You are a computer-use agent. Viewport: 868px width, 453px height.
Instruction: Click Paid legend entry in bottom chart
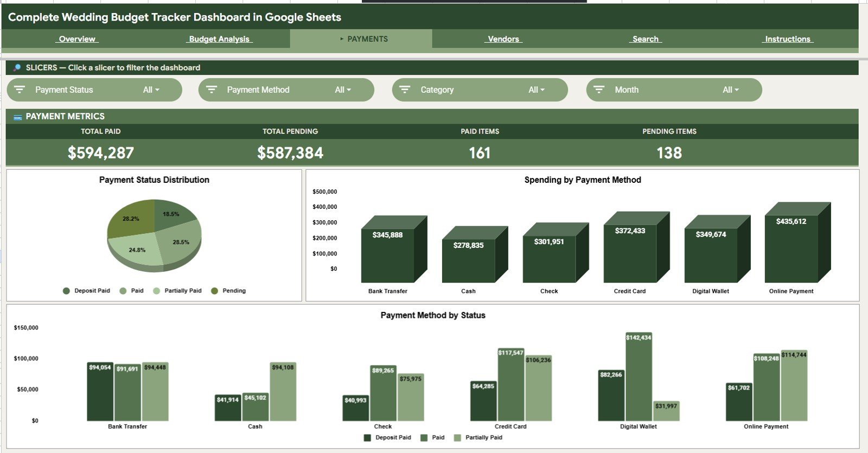click(432, 438)
